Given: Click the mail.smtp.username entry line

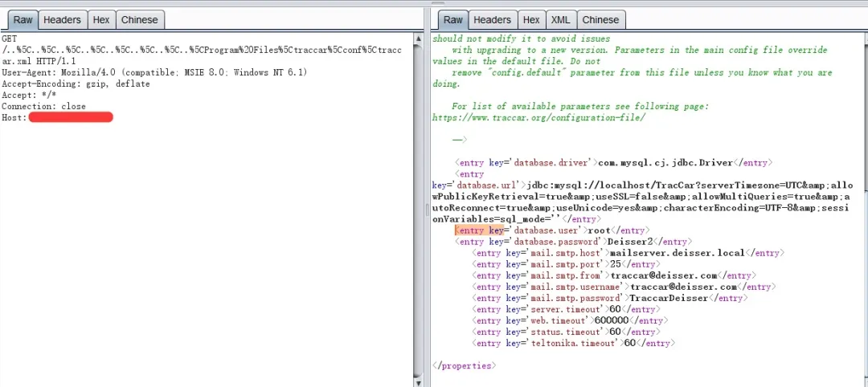Looking at the screenshot, I should [x=624, y=287].
